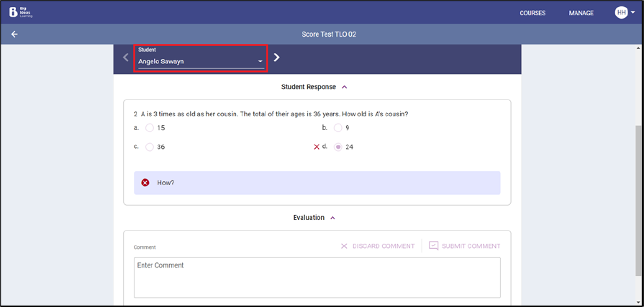Click the HH user avatar
The height and width of the screenshot is (307, 644).
click(x=620, y=13)
